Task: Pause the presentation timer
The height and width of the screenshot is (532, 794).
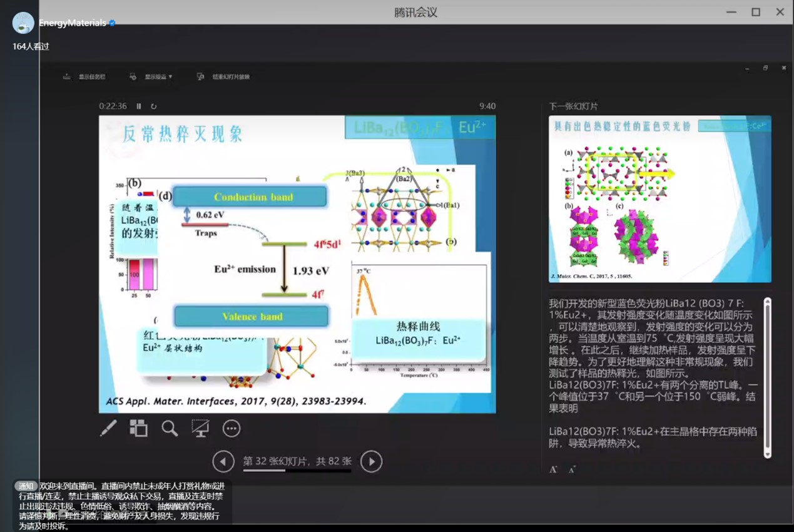Action: 139,106
